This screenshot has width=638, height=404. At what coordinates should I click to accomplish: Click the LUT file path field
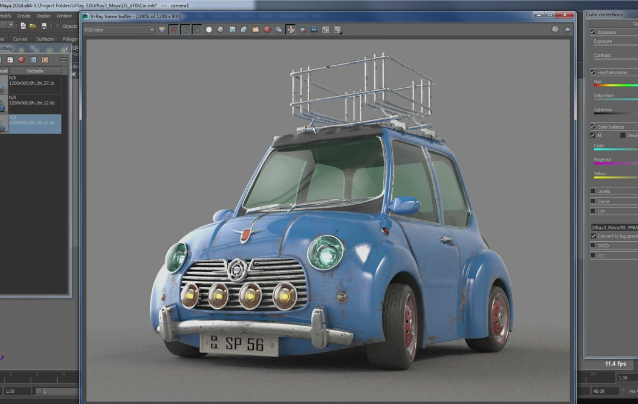tap(614, 227)
